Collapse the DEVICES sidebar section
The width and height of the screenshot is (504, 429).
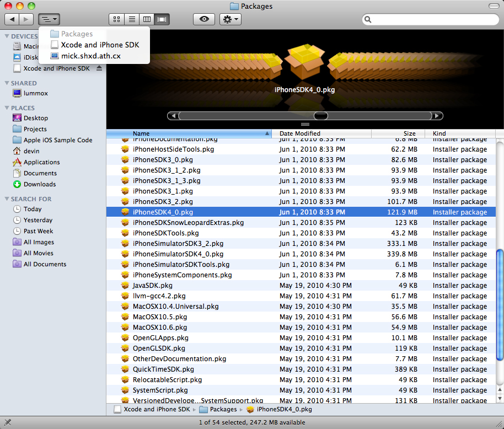tap(7, 36)
